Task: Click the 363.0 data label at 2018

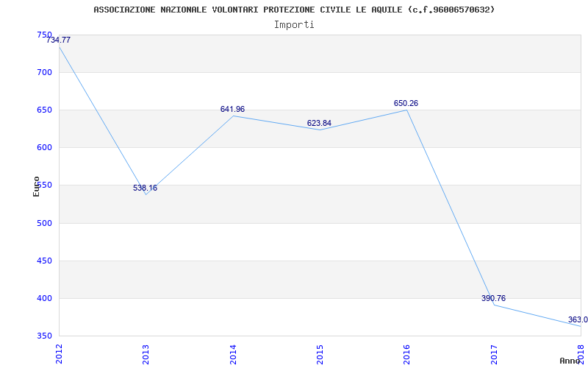Action: point(578,319)
